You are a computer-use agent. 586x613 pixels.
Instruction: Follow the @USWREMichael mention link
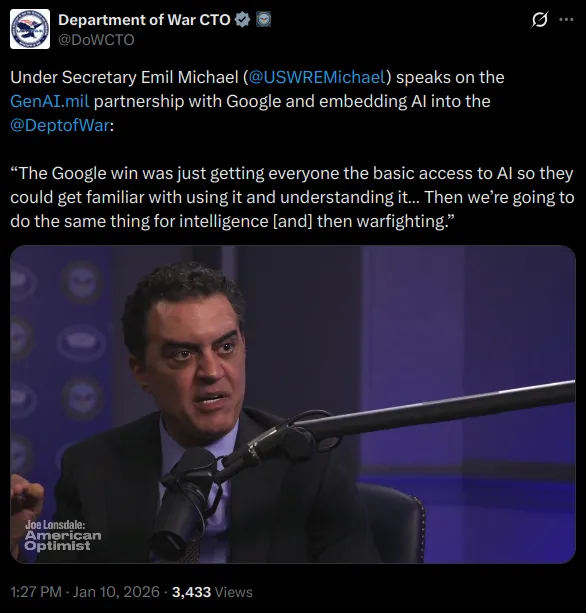(x=317, y=77)
